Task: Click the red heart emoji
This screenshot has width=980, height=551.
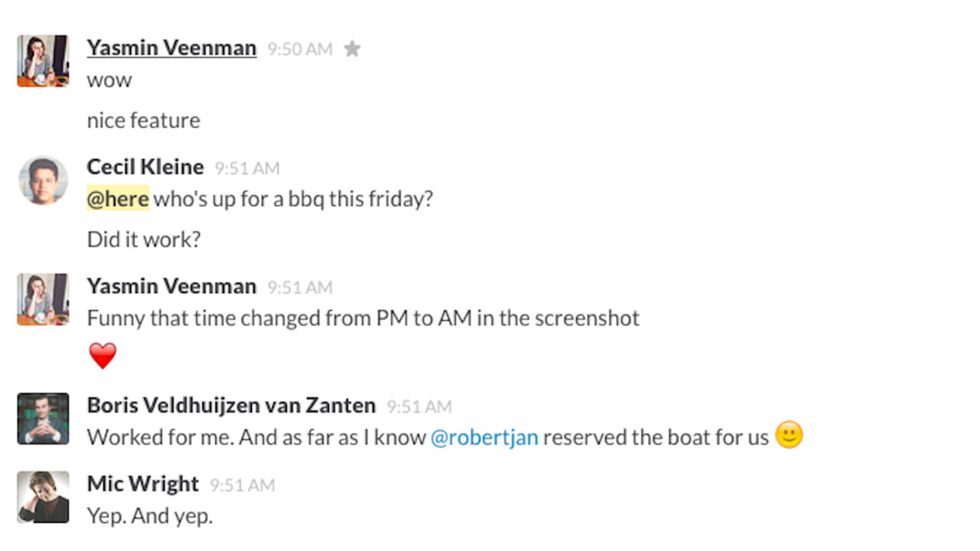Action: [x=103, y=356]
